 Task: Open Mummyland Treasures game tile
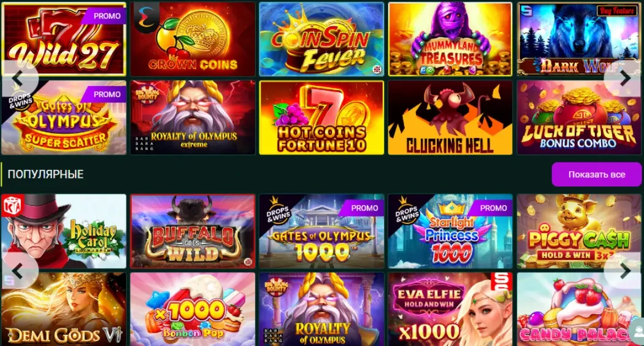coord(450,39)
